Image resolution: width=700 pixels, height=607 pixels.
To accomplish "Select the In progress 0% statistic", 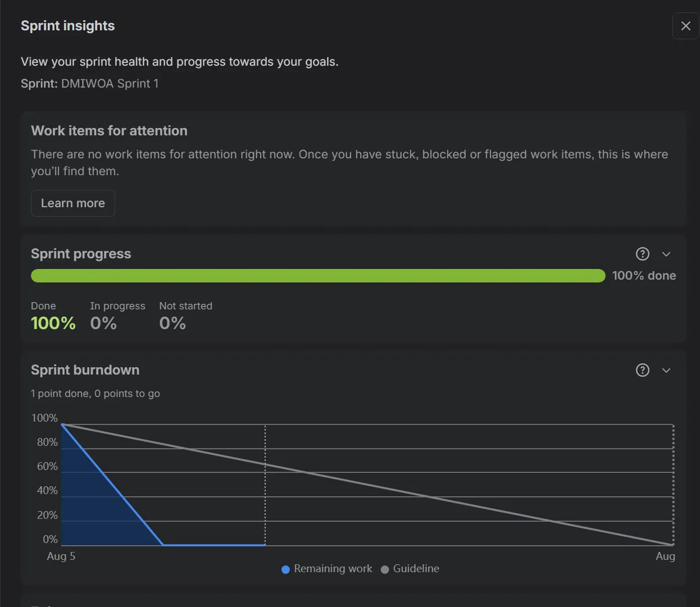I will [117, 316].
